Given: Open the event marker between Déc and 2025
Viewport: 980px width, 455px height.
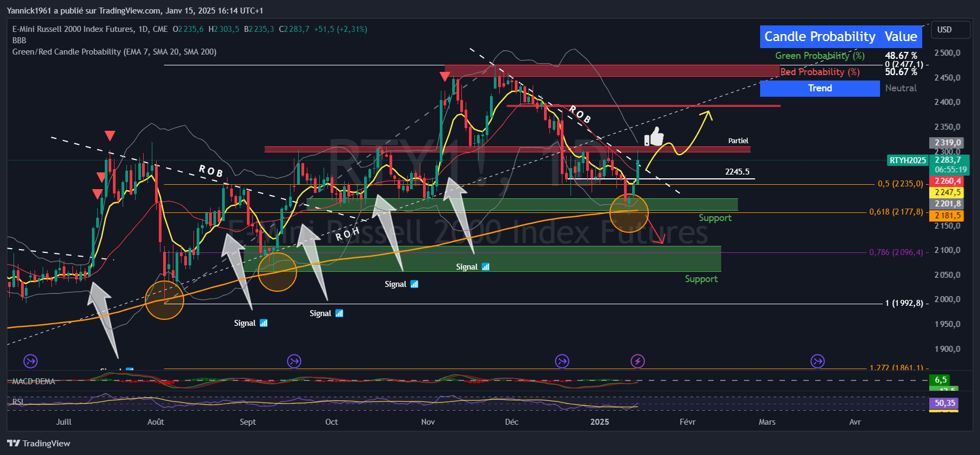Looking at the screenshot, I should point(562,361).
